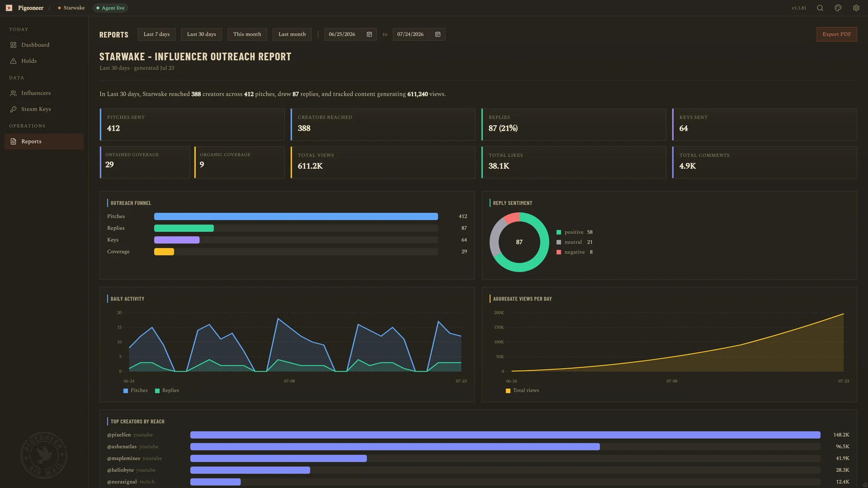Click the Pitches Sent 412 card

pyautogui.click(x=192, y=124)
